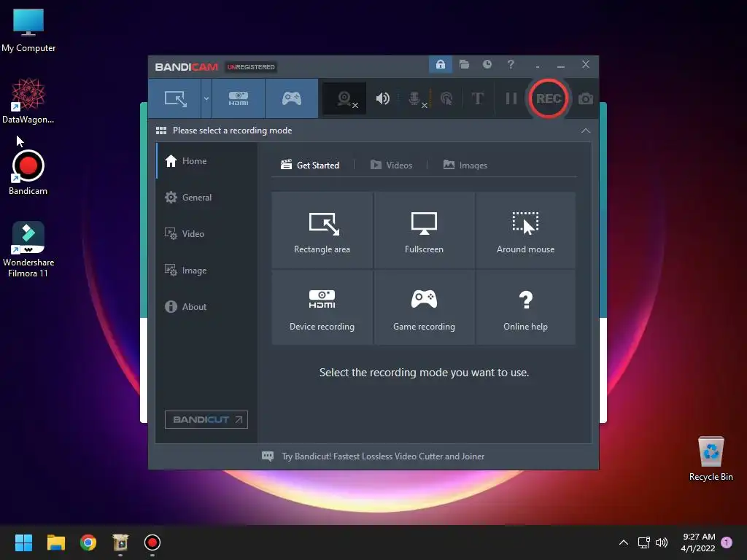Select the My Computer desktop icon
Screen dimensions: 747x560
coord(28,30)
